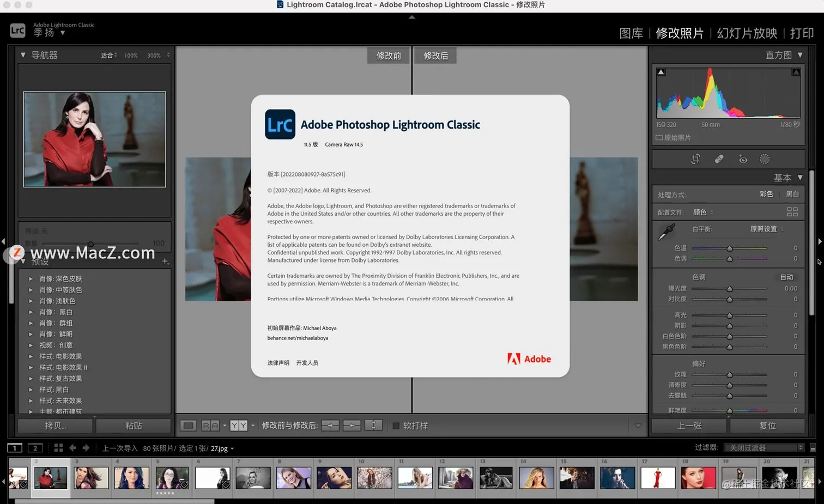The width and height of the screenshot is (824, 504).
Task: Toggle shadow clipping indicator in histogram
Action: point(661,72)
